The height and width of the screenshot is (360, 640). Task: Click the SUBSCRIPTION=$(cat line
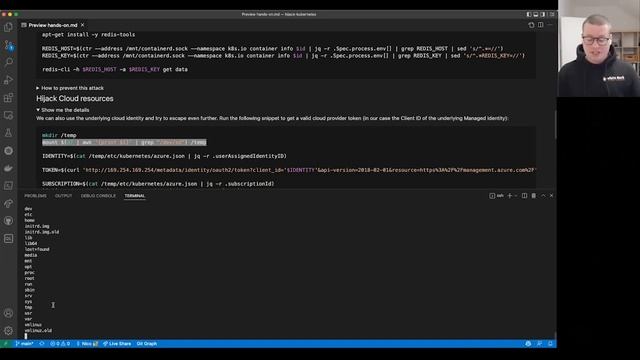click(158, 184)
